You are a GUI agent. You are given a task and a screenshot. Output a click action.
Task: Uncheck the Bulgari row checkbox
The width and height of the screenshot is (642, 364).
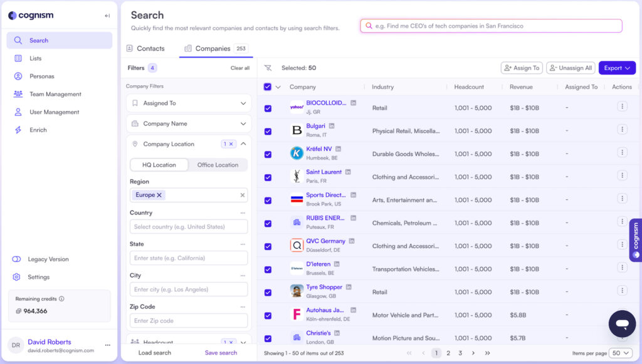268,132
